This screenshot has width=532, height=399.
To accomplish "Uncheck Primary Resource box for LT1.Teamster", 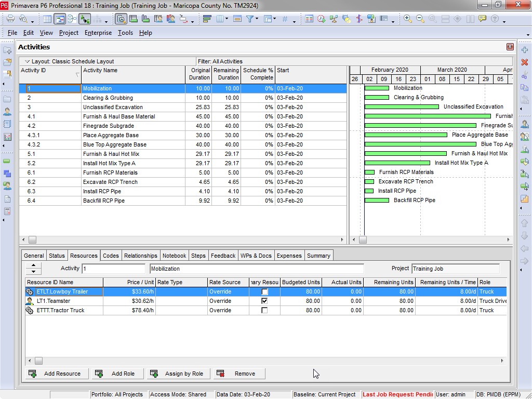I will pyautogui.click(x=264, y=301).
